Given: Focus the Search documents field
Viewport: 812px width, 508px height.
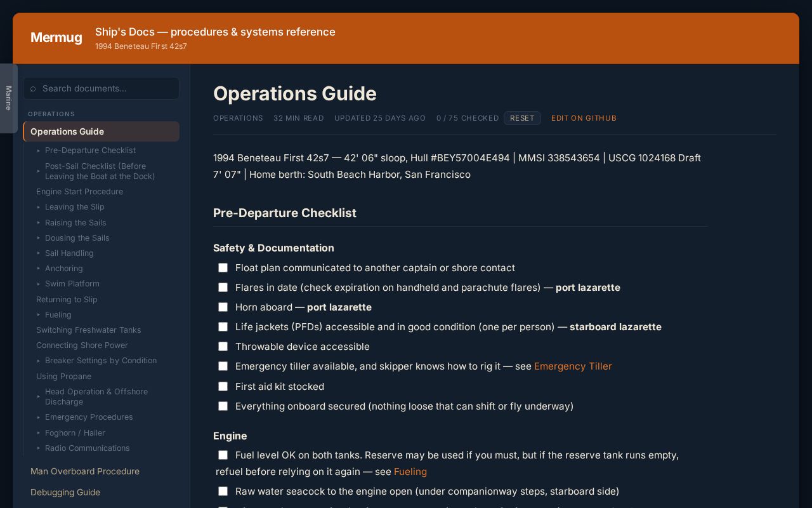Looking at the screenshot, I should pyautogui.click(x=101, y=88).
